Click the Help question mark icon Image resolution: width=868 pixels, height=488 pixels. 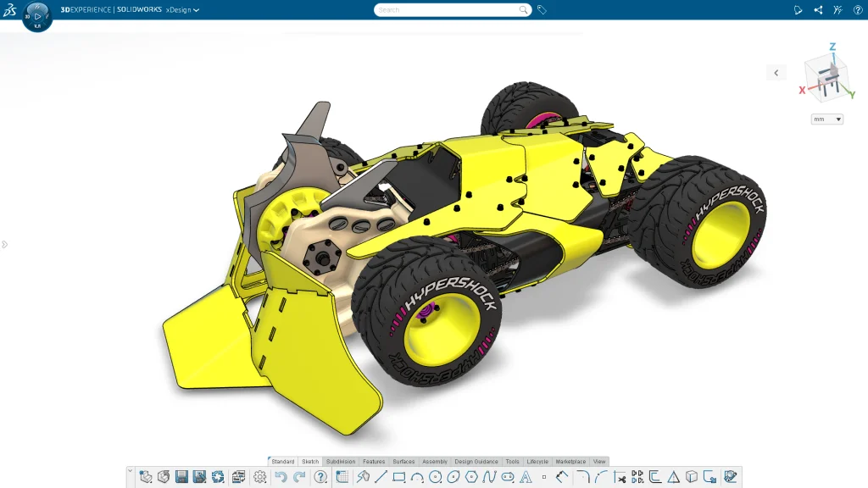[856, 9]
